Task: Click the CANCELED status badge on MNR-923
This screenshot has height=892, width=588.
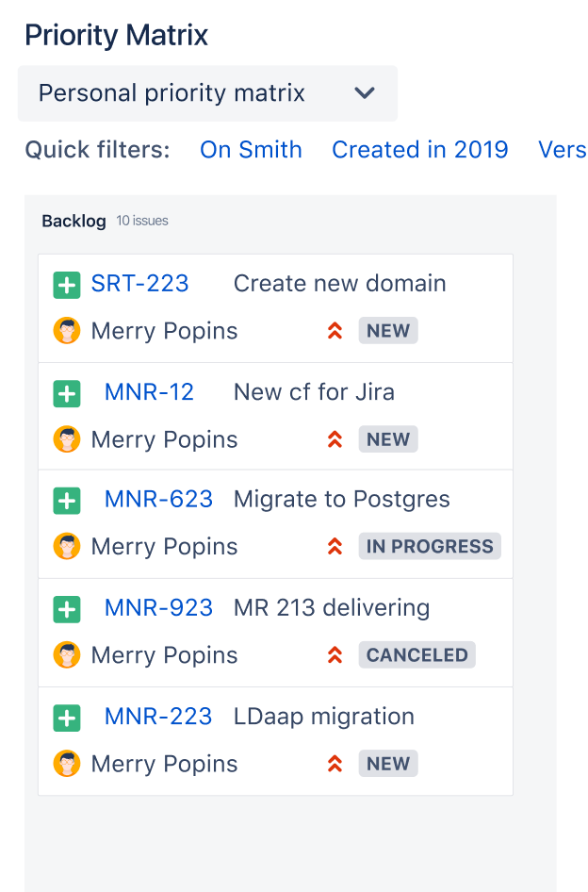Action: (x=416, y=655)
